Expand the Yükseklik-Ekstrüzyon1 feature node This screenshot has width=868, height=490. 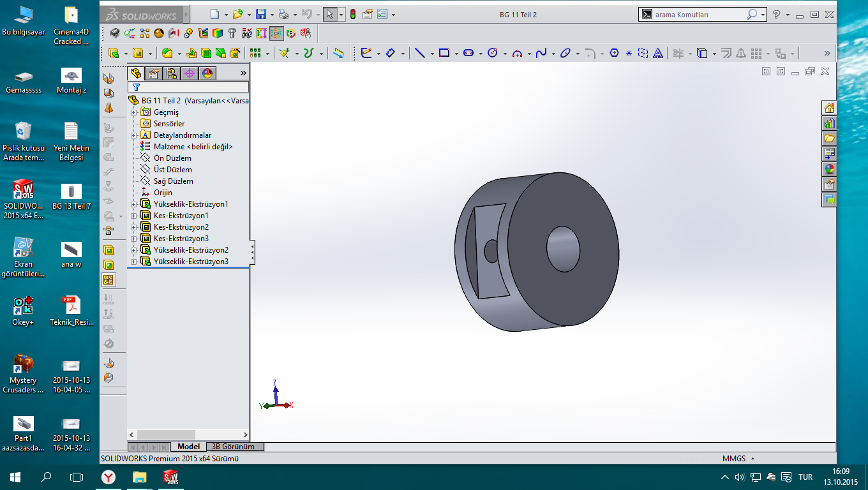(134, 204)
